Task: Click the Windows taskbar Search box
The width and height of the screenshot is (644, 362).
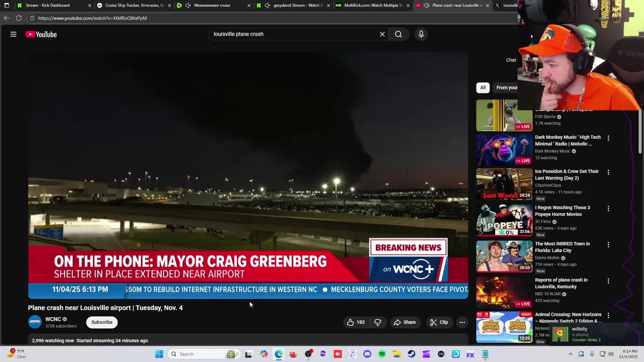Action: (x=204, y=354)
